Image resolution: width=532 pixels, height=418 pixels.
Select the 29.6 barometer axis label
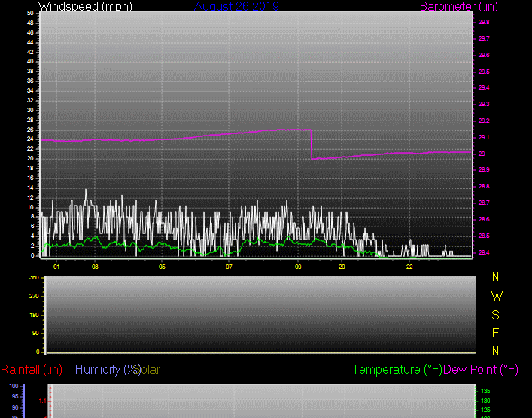pyautogui.click(x=484, y=55)
